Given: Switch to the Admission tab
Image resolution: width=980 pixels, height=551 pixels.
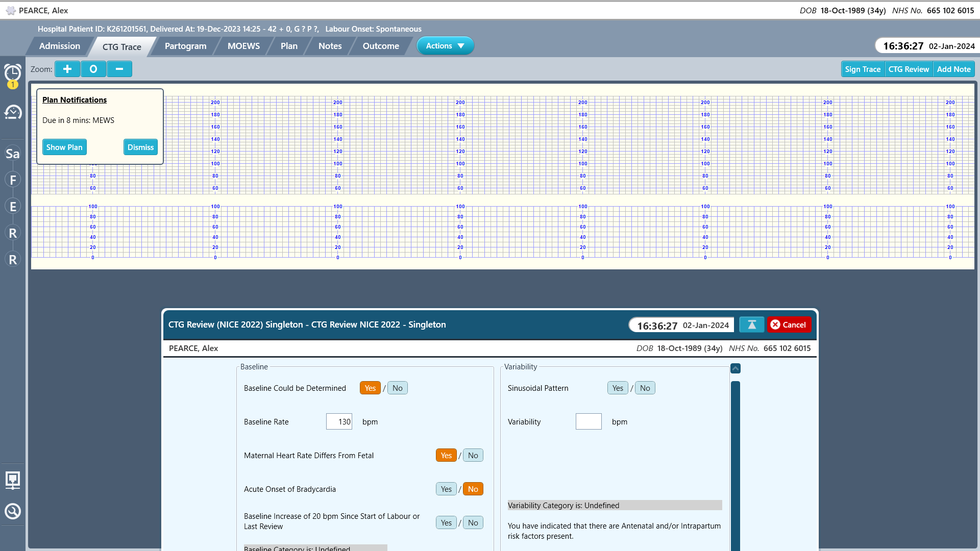Looking at the screenshot, I should pyautogui.click(x=60, y=46).
